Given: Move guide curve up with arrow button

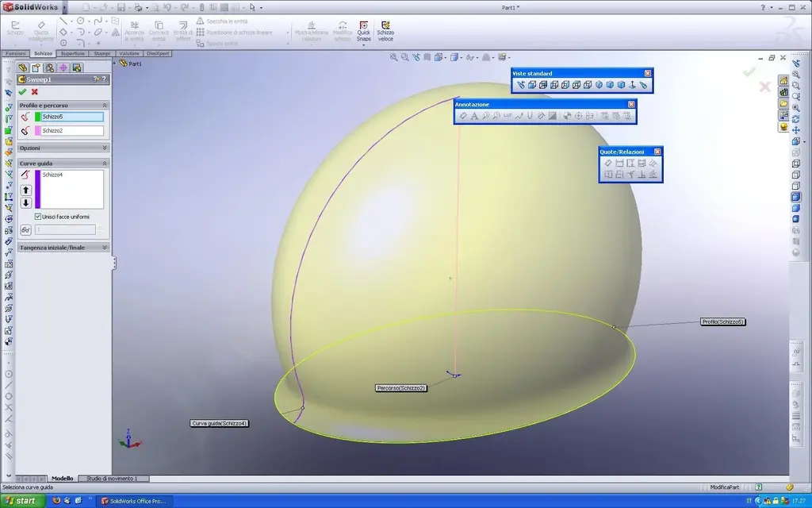Looking at the screenshot, I should [26, 190].
